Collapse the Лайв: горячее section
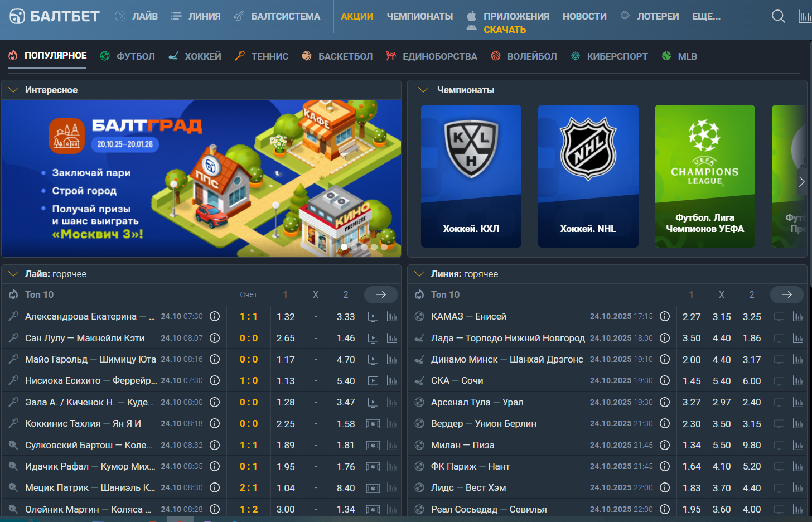The image size is (812, 522). 14,274
